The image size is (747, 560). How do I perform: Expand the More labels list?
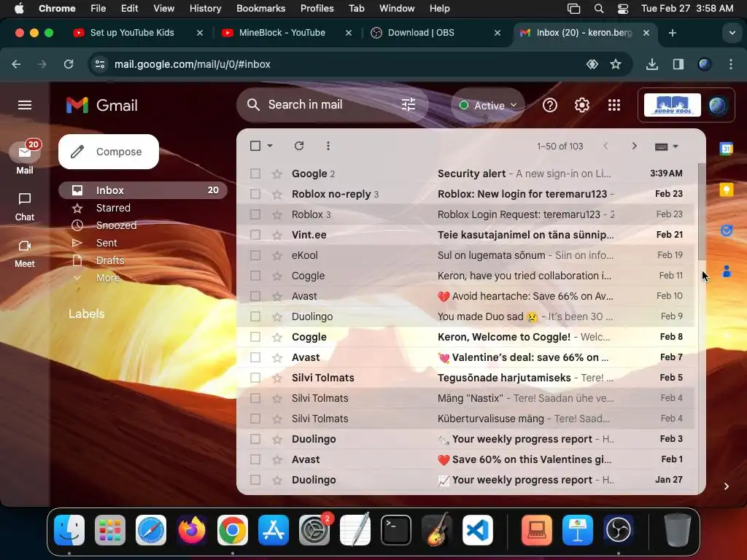pos(108,278)
